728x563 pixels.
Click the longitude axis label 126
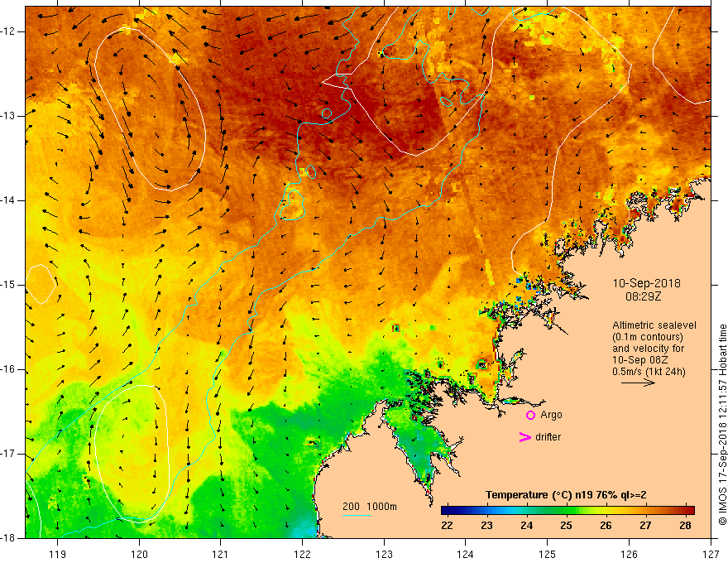pos(629,554)
